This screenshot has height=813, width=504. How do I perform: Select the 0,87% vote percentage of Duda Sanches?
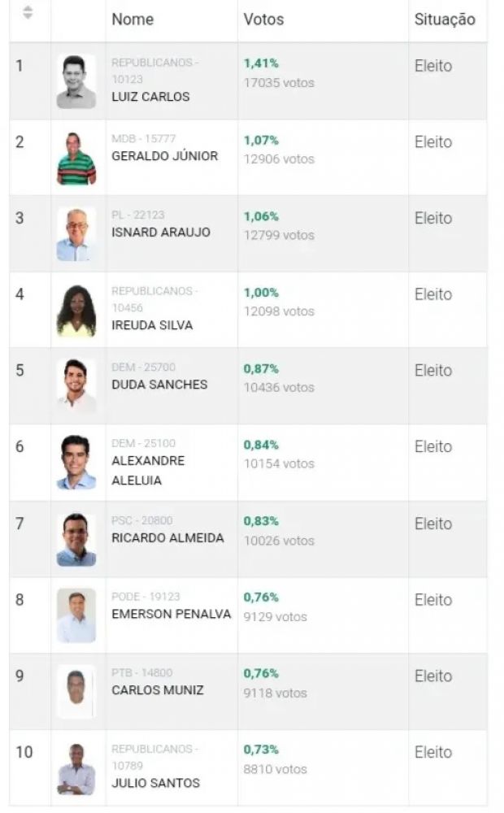pos(261,368)
